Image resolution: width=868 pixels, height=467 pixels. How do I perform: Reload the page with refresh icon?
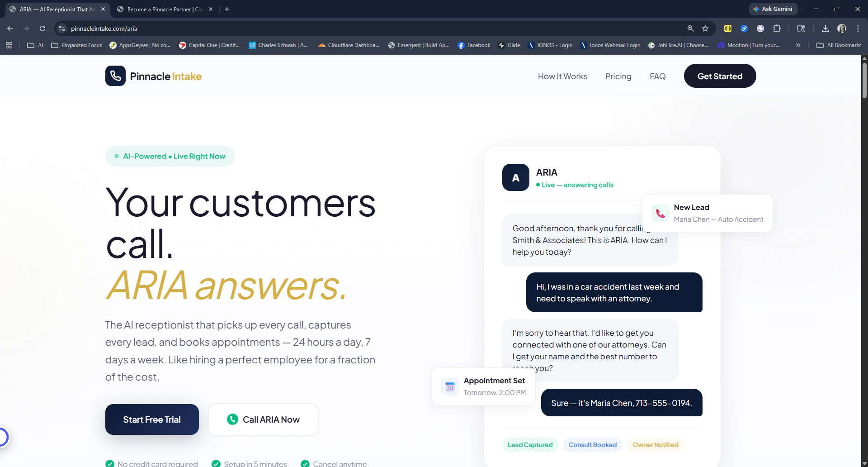pyautogui.click(x=42, y=29)
